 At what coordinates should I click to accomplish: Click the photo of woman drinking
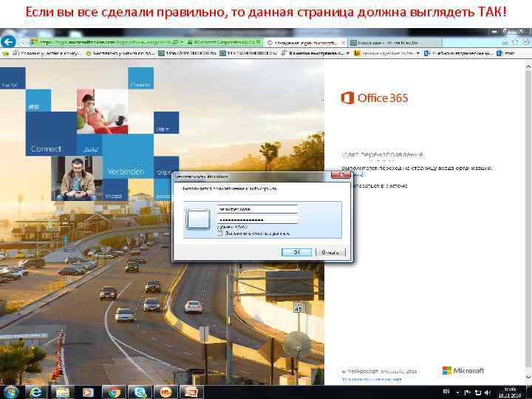click(102, 112)
